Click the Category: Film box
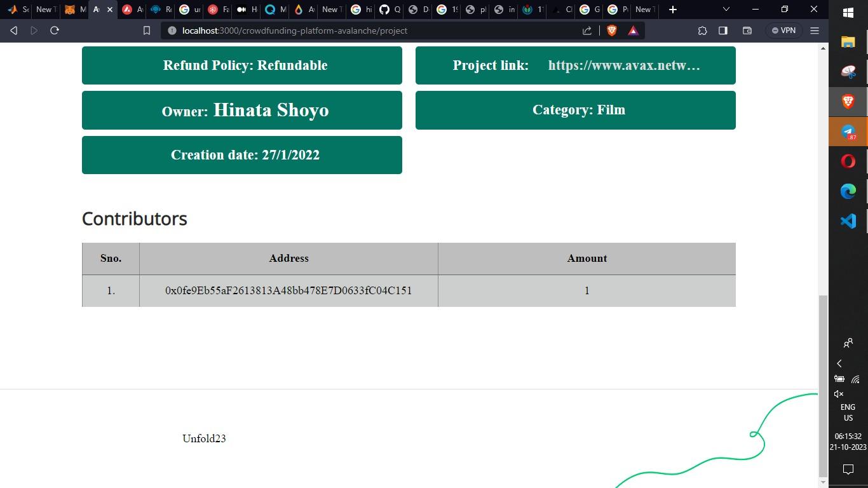This screenshot has width=868, height=488. click(x=576, y=110)
